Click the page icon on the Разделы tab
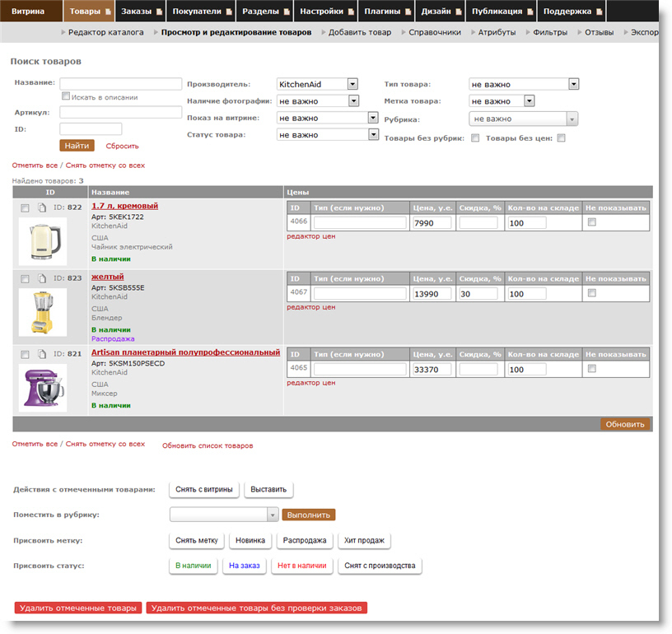 [x=287, y=12]
